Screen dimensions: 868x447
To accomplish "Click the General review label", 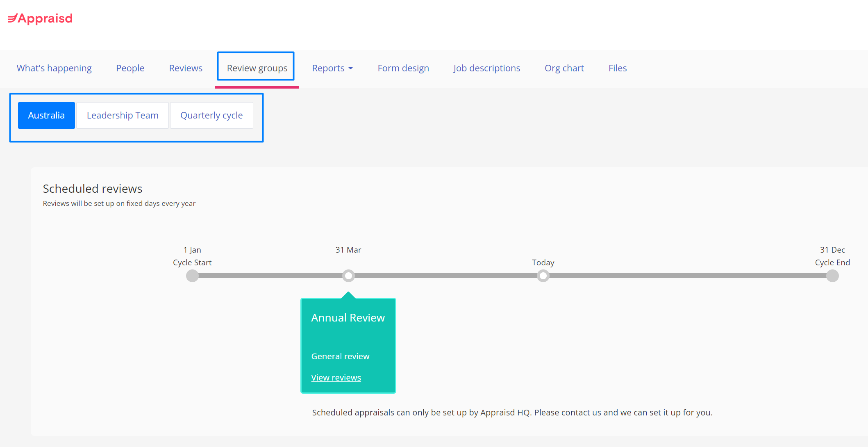I will (x=340, y=356).
